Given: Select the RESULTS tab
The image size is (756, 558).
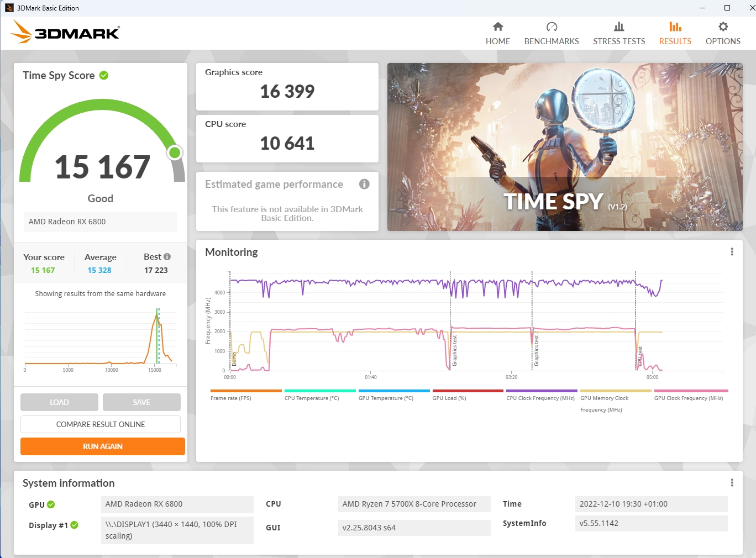Looking at the screenshot, I should [x=675, y=33].
